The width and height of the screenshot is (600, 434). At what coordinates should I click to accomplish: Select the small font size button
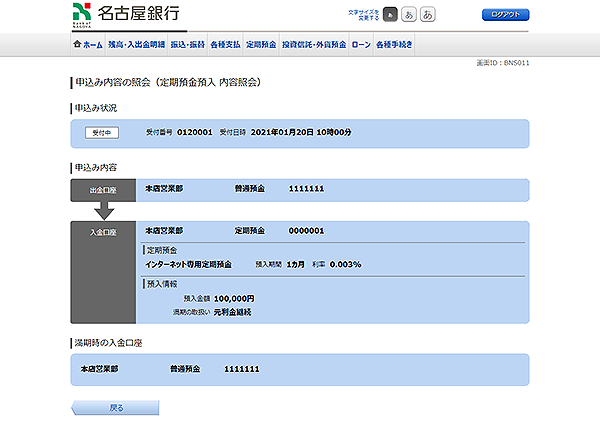click(390, 15)
